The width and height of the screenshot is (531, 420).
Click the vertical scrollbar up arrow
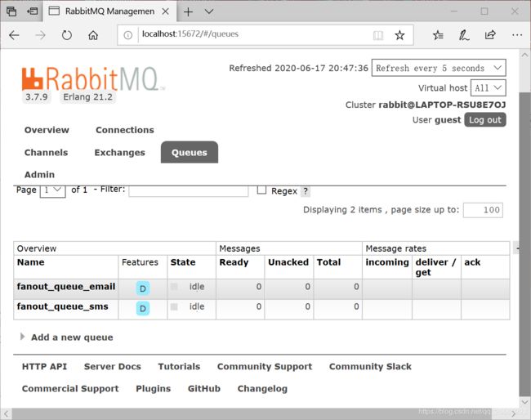point(524,55)
